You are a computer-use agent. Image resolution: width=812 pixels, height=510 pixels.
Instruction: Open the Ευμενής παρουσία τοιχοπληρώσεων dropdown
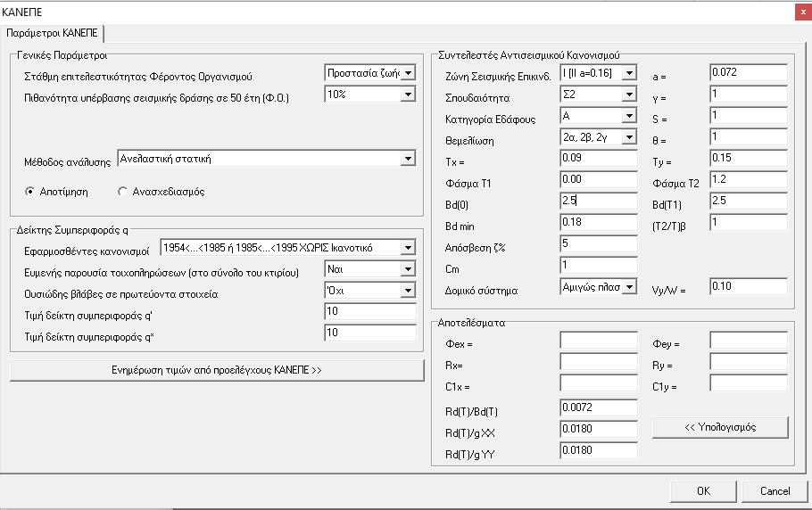point(370,269)
